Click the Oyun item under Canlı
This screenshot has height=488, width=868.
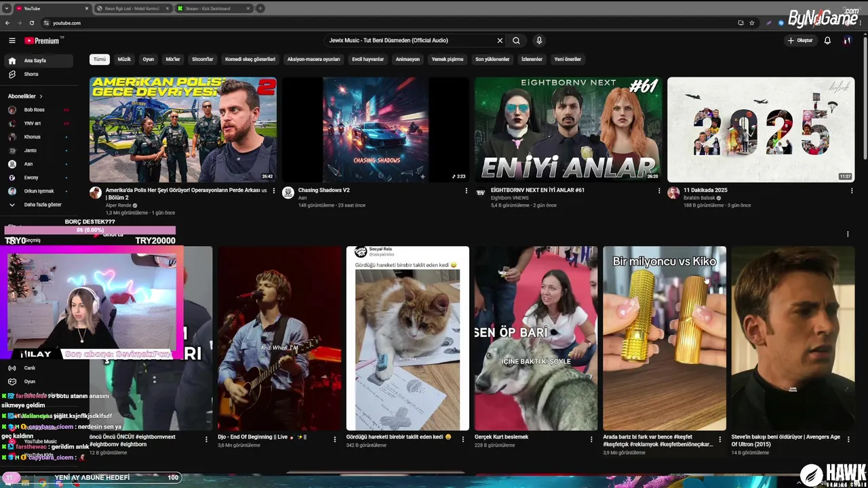point(30,382)
